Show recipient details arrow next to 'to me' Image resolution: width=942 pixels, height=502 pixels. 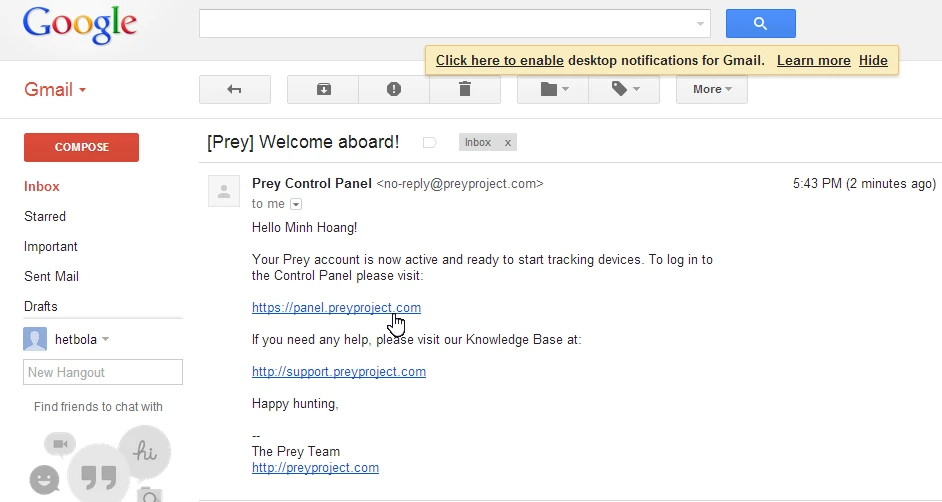pos(295,204)
